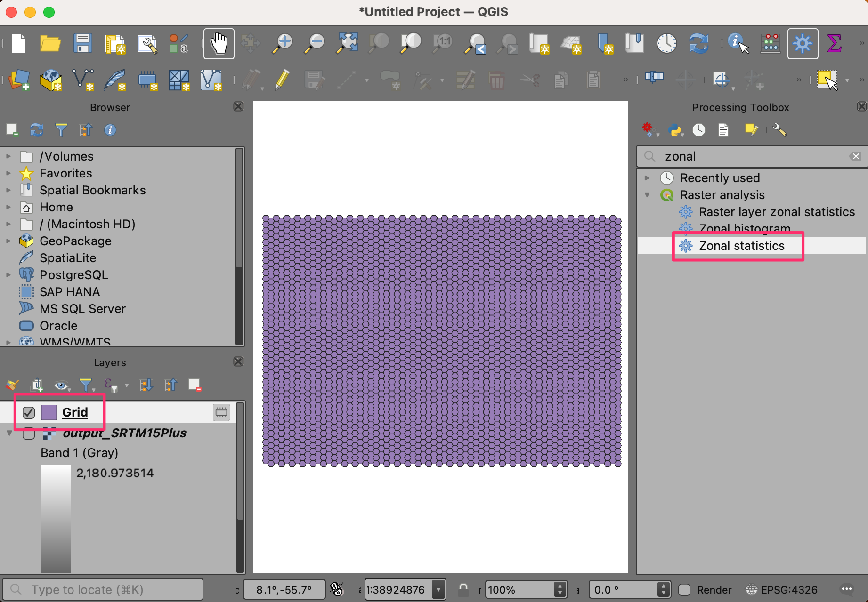
Task: Select Raster layer zonal statistics
Action: (x=776, y=212)
